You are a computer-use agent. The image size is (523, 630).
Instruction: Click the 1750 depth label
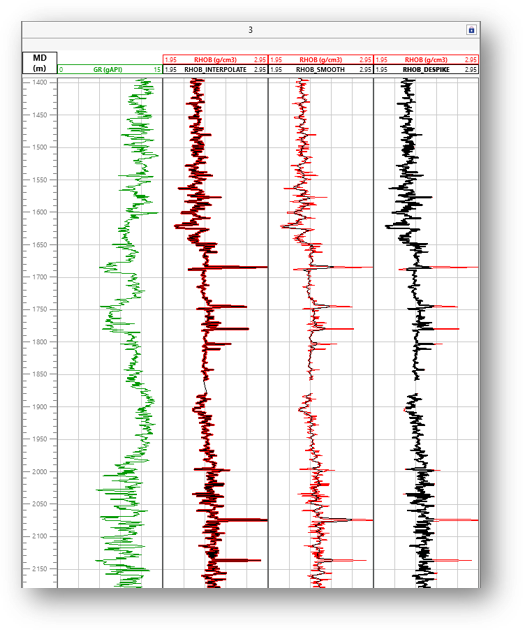tap(40, 309)
